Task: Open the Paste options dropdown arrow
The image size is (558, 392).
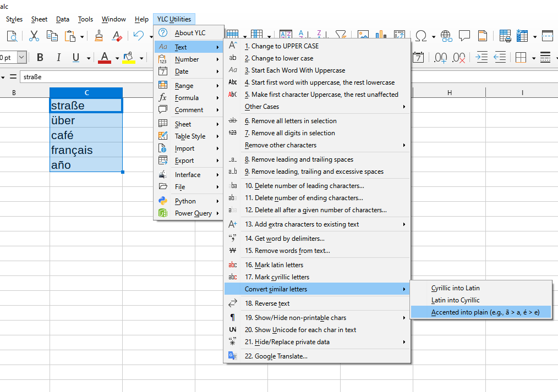Action: pos(82,37)
